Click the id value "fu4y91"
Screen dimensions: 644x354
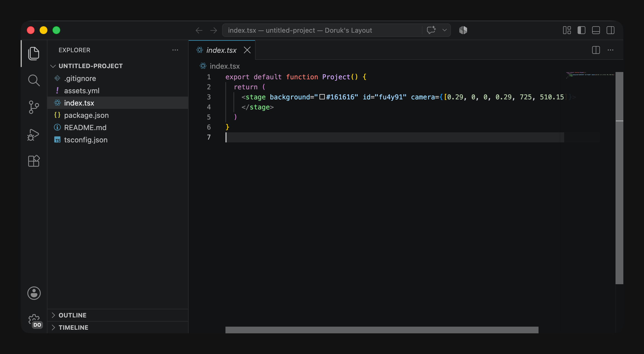click(x=390, y=97)
